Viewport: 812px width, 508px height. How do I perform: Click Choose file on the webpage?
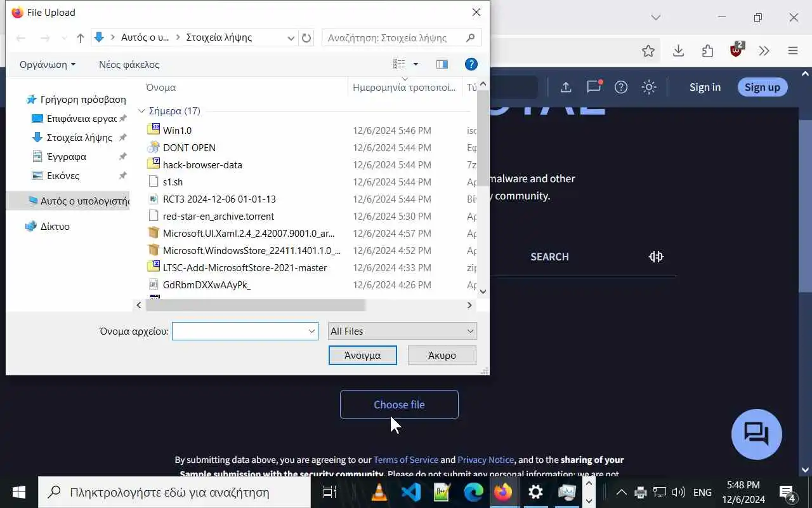(x=399, y=404)
